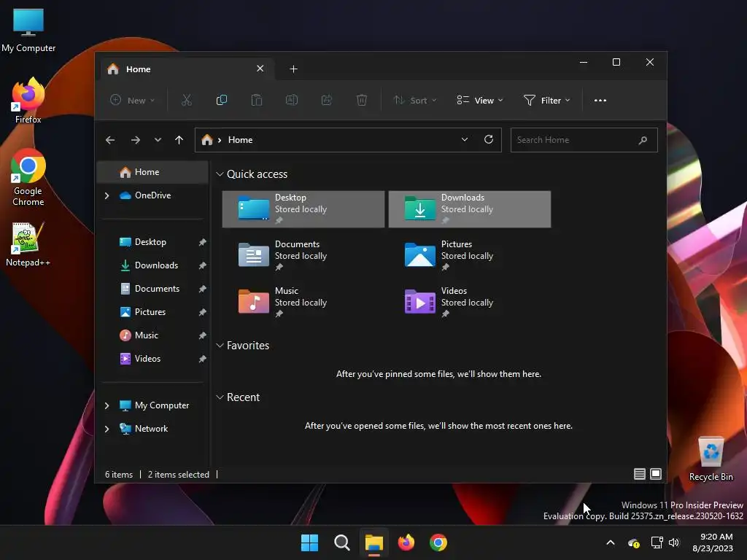This screenshot has width=747, height=560.
Task: Click the Home tab title
Action: pos(138,69)
